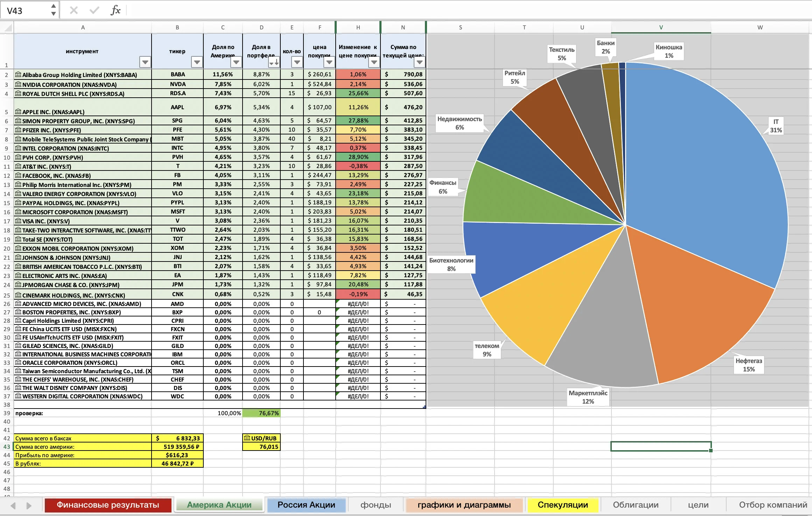Click the stock icon beside MICROSOFT CORPORATION
812x516 pixels.
18,211
